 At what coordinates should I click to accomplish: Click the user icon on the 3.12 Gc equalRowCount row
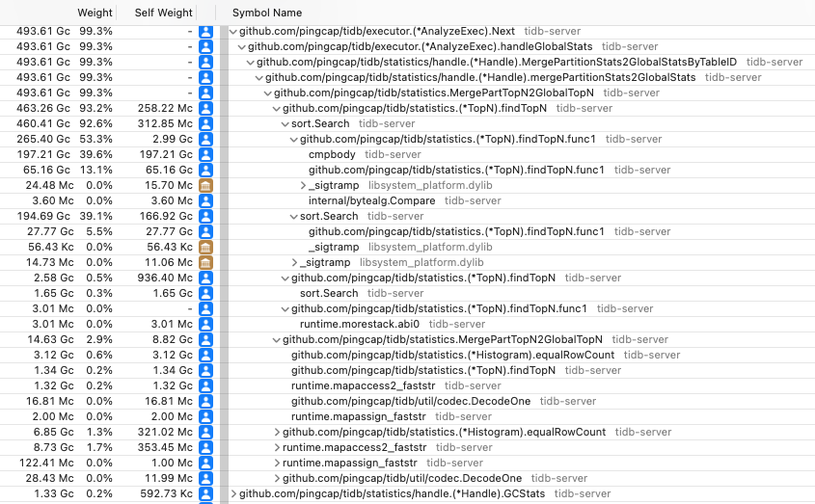point(205,355)
